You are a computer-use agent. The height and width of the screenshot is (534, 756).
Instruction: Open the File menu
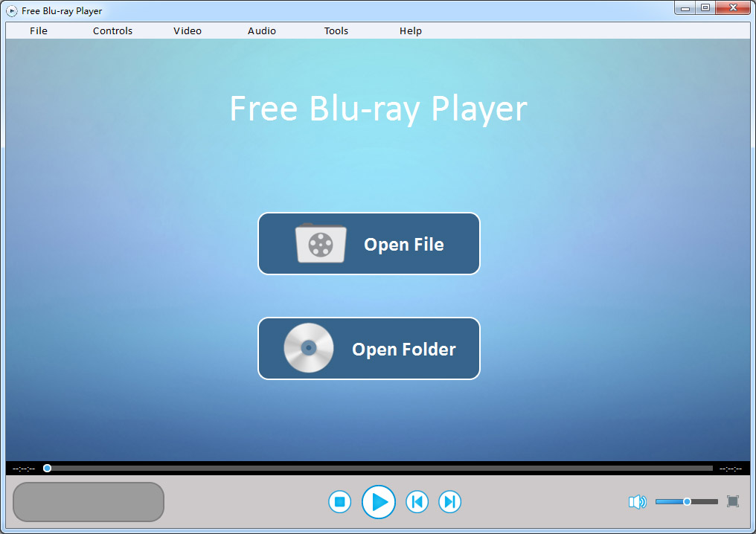click(39, 30)
